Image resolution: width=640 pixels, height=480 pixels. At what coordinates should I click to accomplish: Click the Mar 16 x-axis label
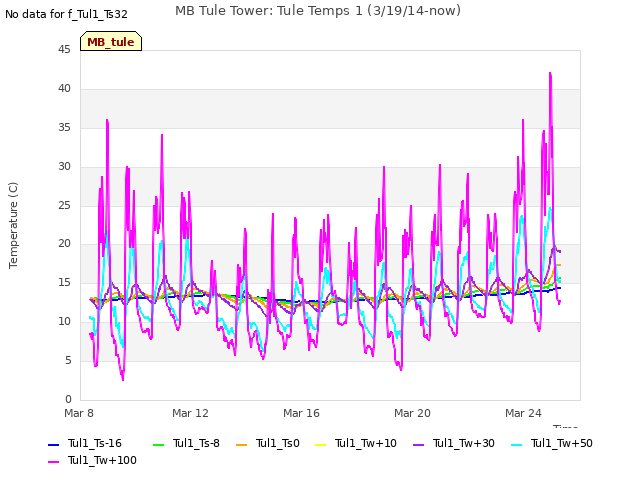(301, 413)
